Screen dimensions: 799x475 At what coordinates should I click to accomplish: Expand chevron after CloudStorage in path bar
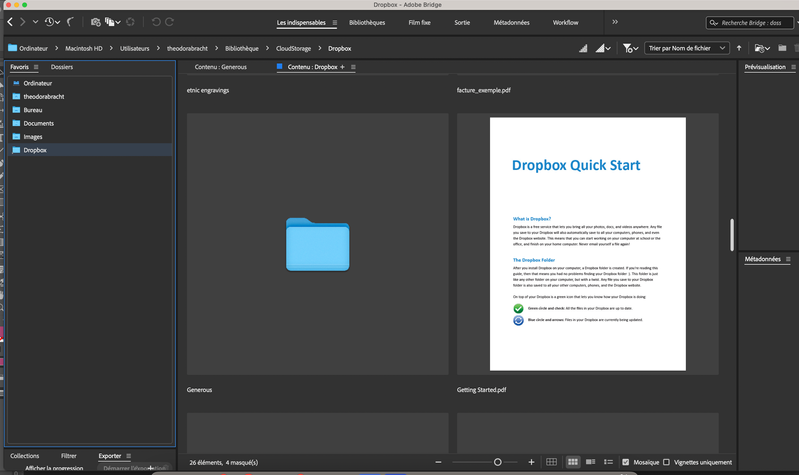click(x=319, y=48)
